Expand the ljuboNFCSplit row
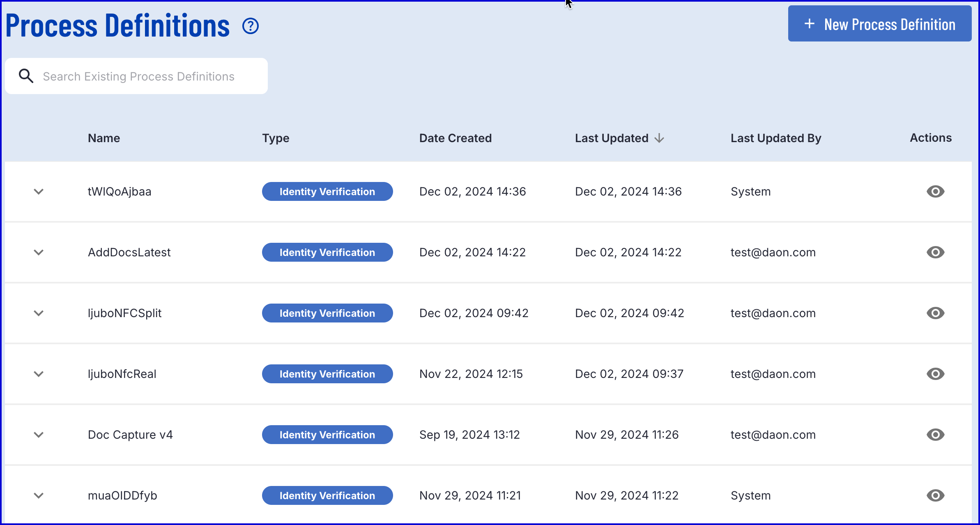The width and height of the screenshot is (980, 525). pos(39,313)
